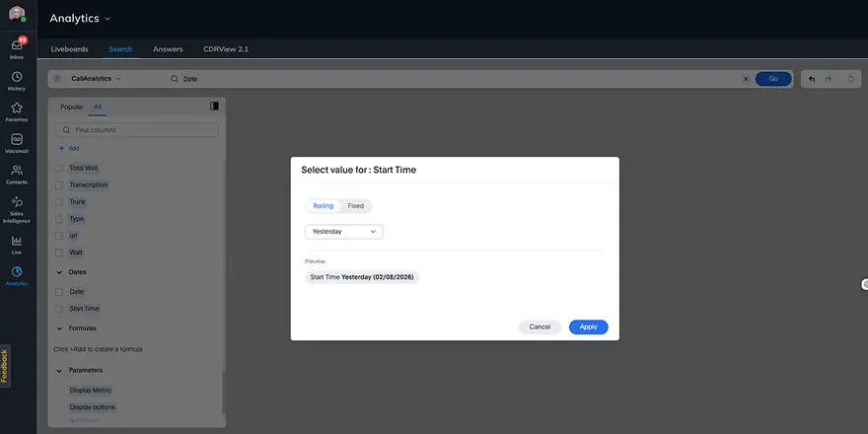Switch to the Liveboards tab

pyautogui.click(x=69, y=48)
